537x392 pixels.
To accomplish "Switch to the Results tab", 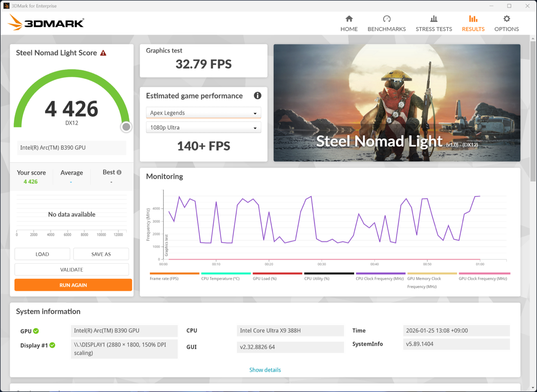I will pyautogui.click(x=473, y=23).
